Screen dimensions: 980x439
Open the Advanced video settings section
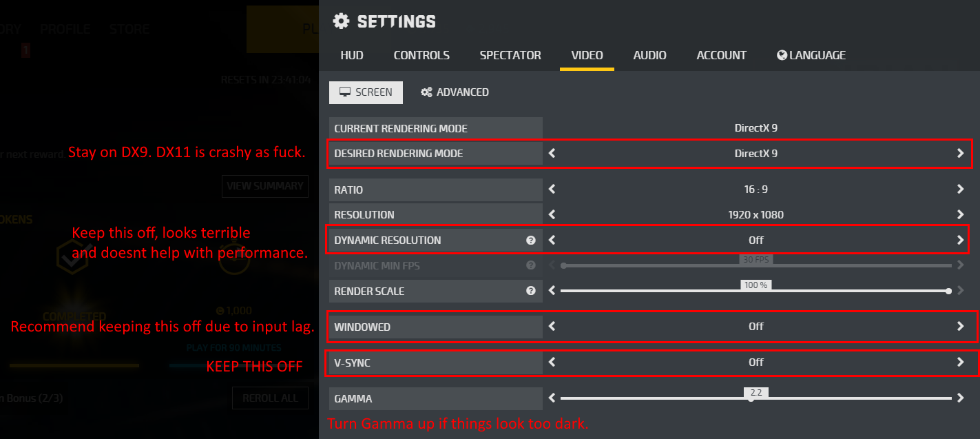(455, 92)
